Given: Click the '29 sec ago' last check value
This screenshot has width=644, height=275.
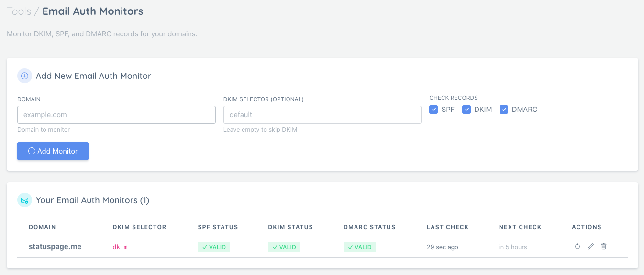Looking at the screenshot, I should (443, 247).
